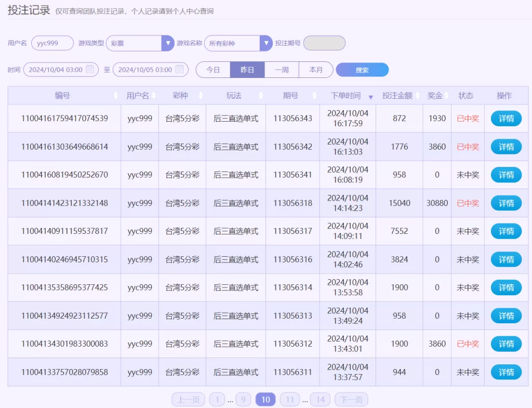Screen dimensions: 532x408
Task: Open the 彩票 game type combo box
Action: click(140, 43)
